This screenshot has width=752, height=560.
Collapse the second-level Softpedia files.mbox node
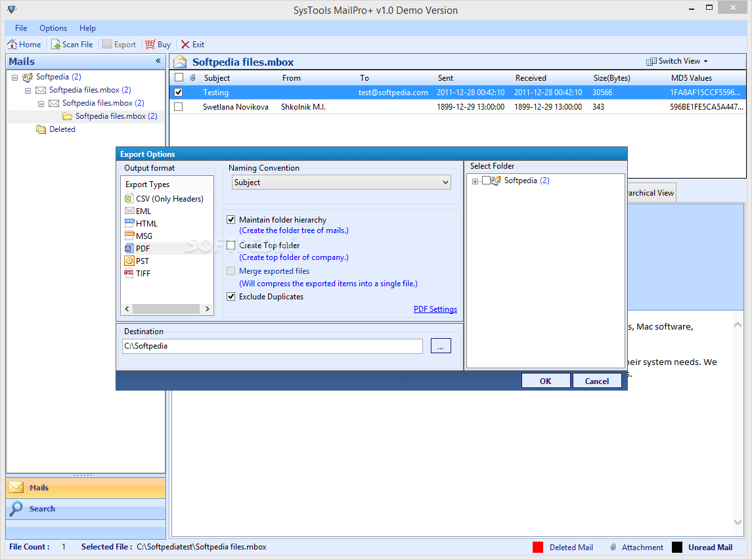point(41,104)
